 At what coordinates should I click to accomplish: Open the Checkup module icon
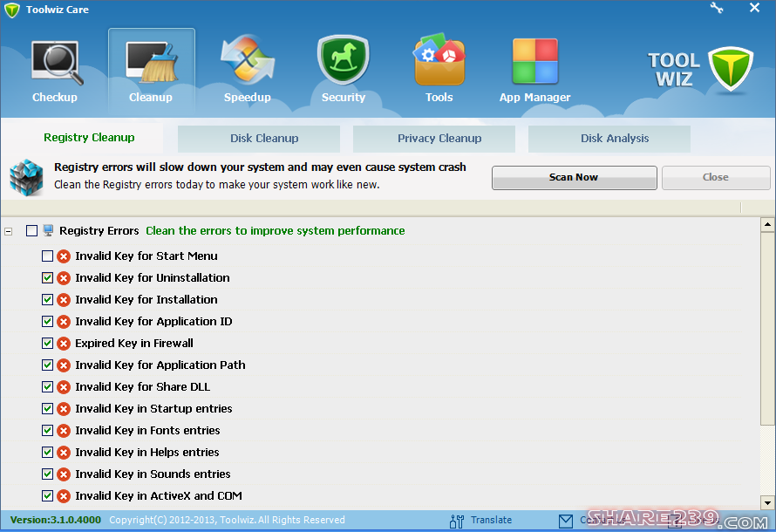tap(56, 62)
